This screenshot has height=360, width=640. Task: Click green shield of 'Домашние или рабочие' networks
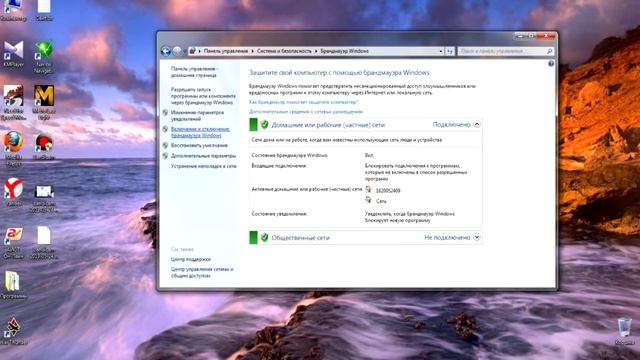pyautogui.click(x=264, y=124)
